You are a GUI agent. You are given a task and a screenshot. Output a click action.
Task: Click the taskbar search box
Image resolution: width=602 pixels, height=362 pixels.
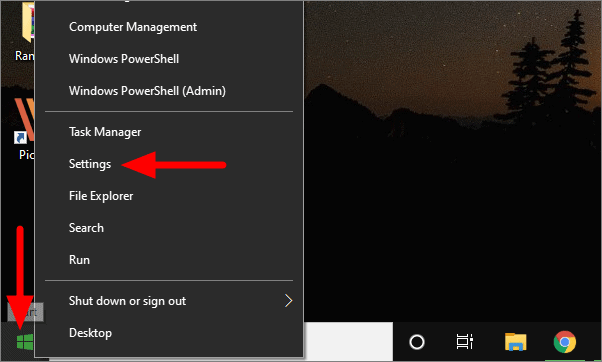tap(348, 341)
